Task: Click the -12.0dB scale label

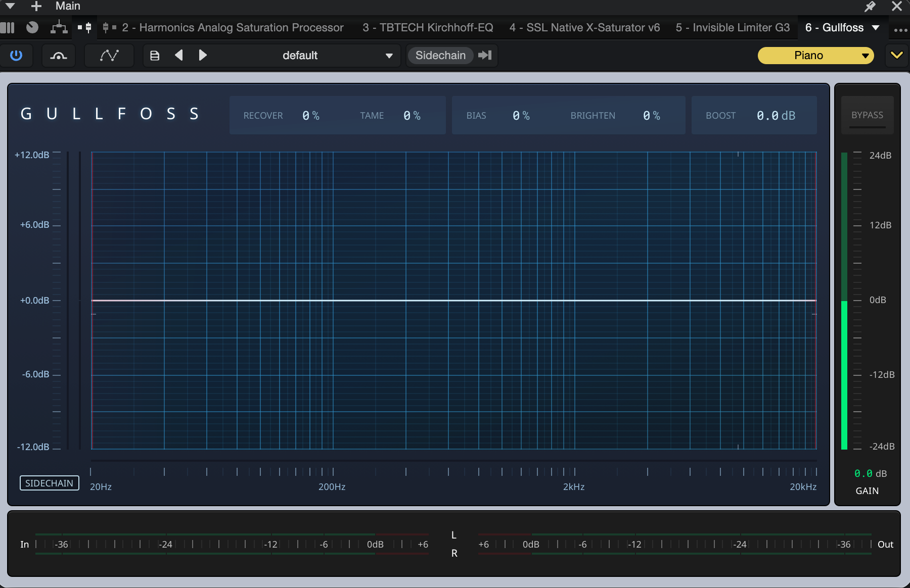Action: click(x=33, y=447)
